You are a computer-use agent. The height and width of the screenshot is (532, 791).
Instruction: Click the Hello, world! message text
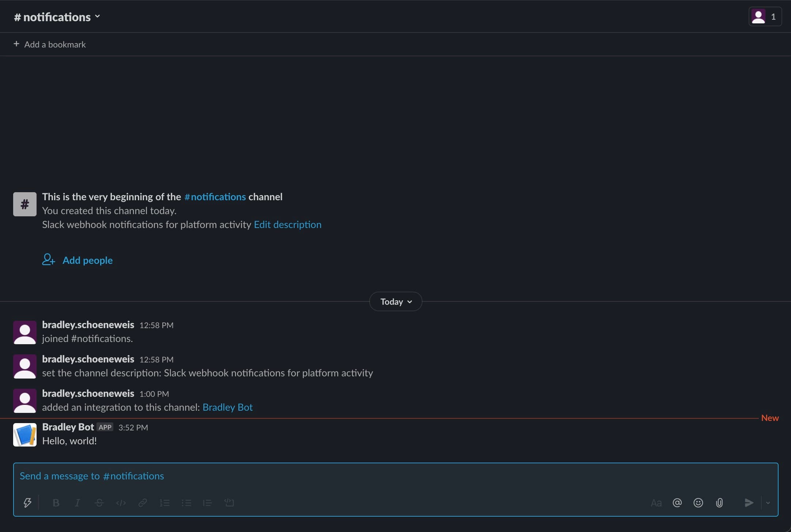pyautogui.click(x=69, y=441)
